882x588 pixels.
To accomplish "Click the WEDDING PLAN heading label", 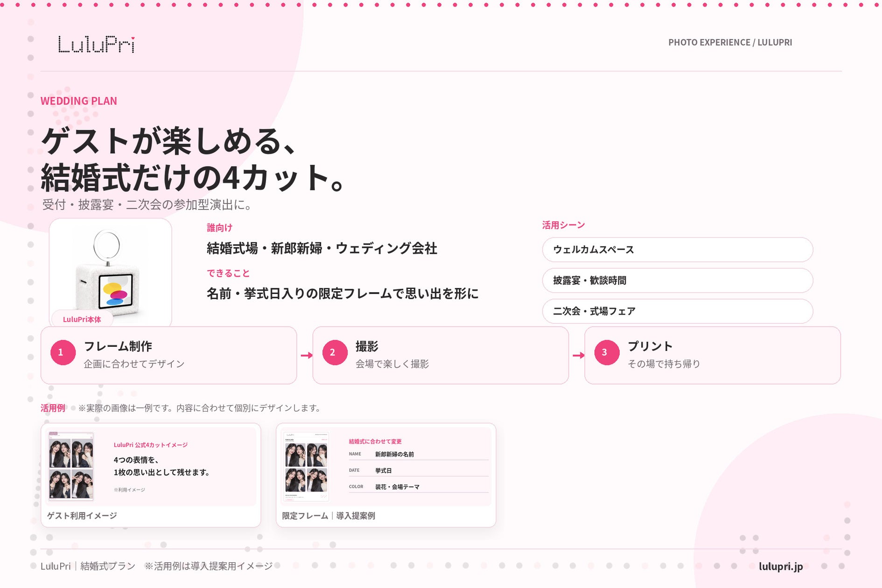I will tap(79, 101).
